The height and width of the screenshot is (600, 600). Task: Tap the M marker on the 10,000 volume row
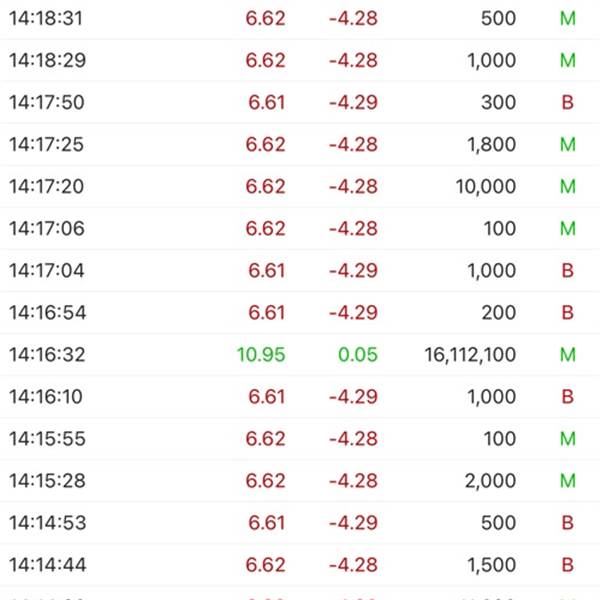(x=567, y=187)
